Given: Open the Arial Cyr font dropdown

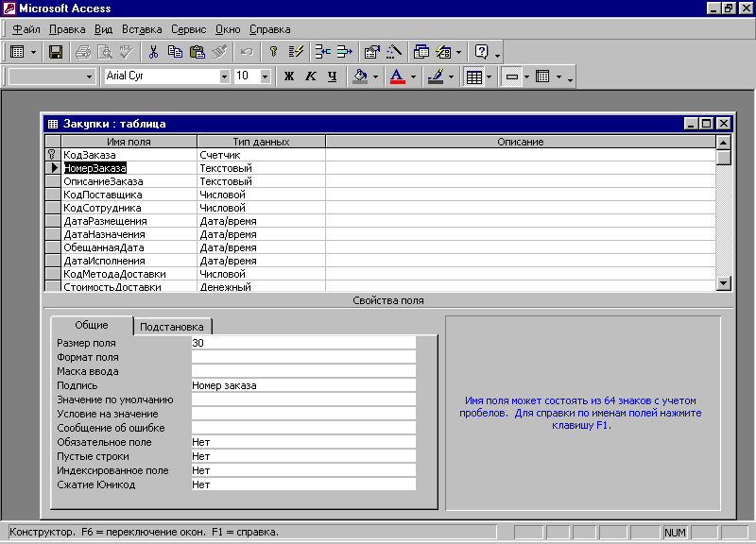Looking at the screenshot, I should tap(224, 76).
